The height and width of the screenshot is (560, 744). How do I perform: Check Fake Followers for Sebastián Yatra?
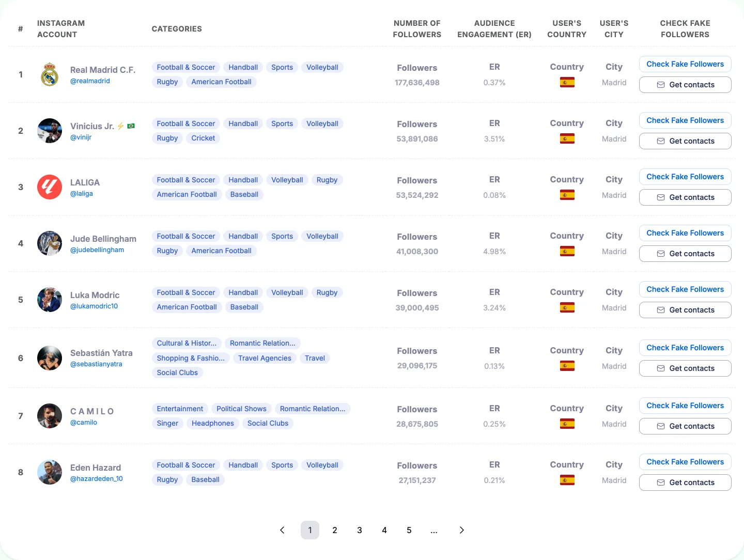tap(685, 348)
